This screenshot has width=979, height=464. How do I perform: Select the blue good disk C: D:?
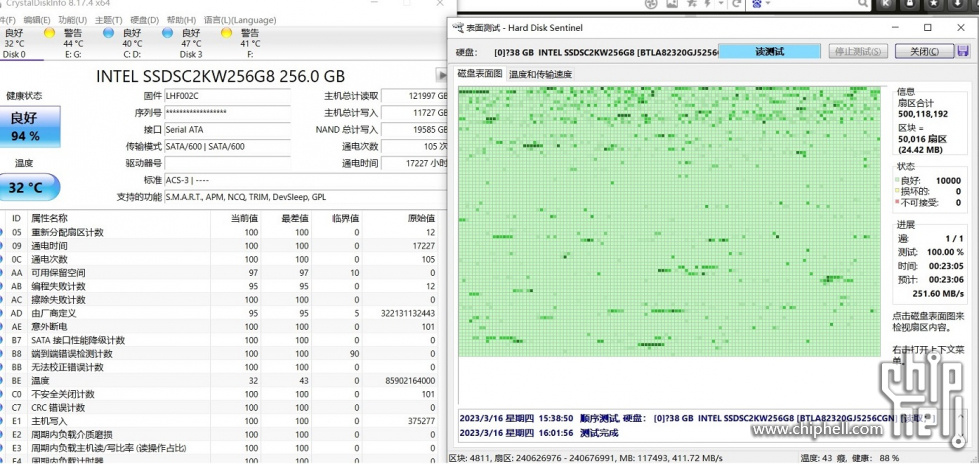124,43
